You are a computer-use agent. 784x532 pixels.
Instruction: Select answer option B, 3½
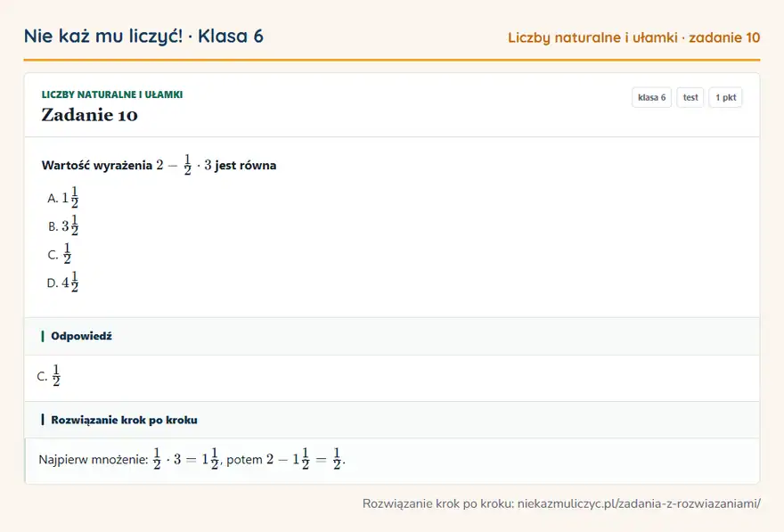[x=62, y=225]
